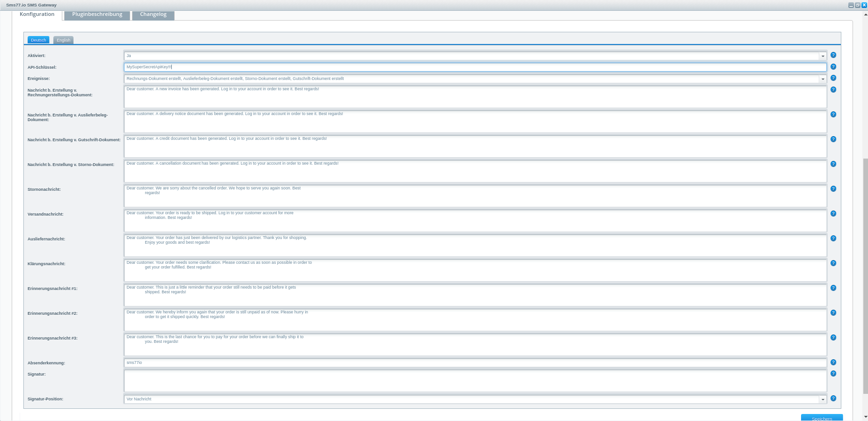868x421 pixels.
Task: Show help for Signatur field
Action: tap(833, 374)
